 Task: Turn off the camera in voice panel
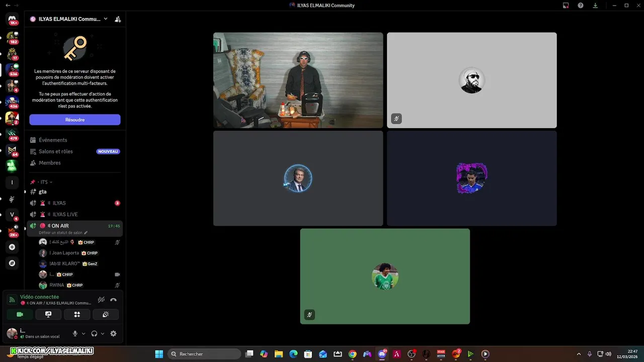[20, 314]
